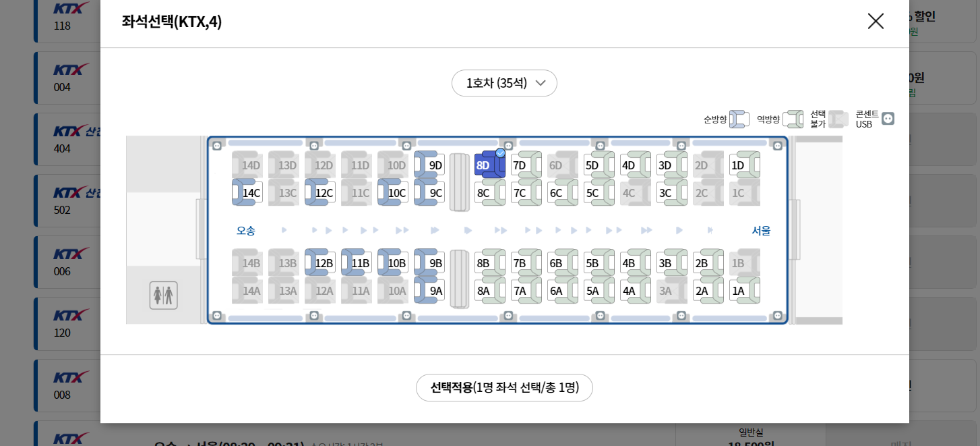Select seat 9C
980x446 pixels.
(x=429, y=193)
